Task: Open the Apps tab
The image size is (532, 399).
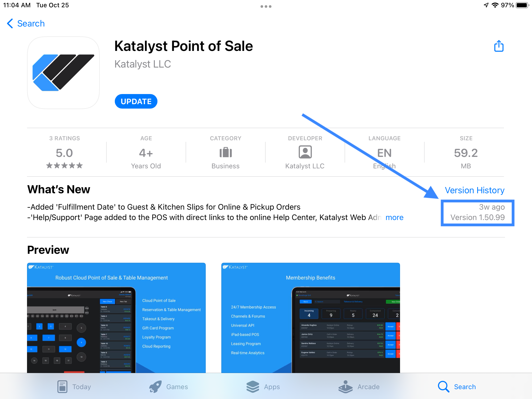Action: click(263, 387)
